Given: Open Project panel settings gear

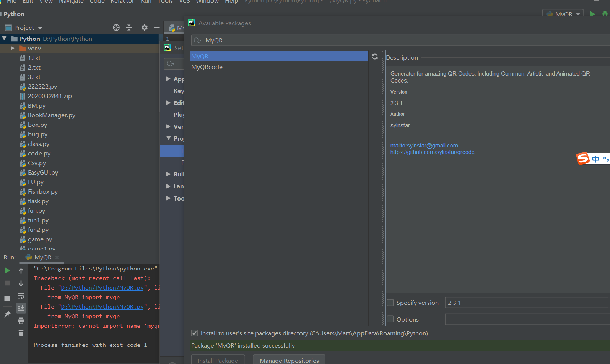Looking at the screenshot, I should [x=144, y=28].
